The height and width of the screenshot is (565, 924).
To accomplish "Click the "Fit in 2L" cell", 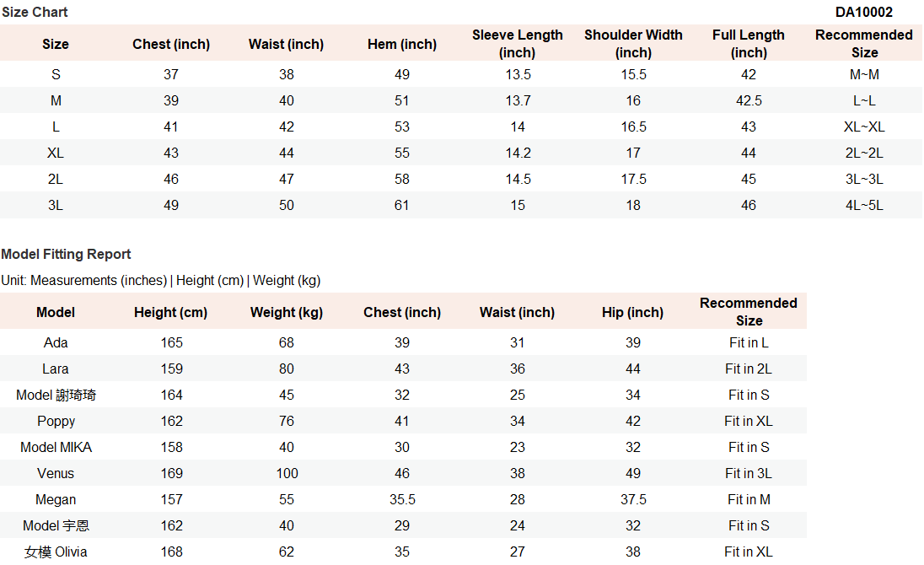I will [749, 369].
